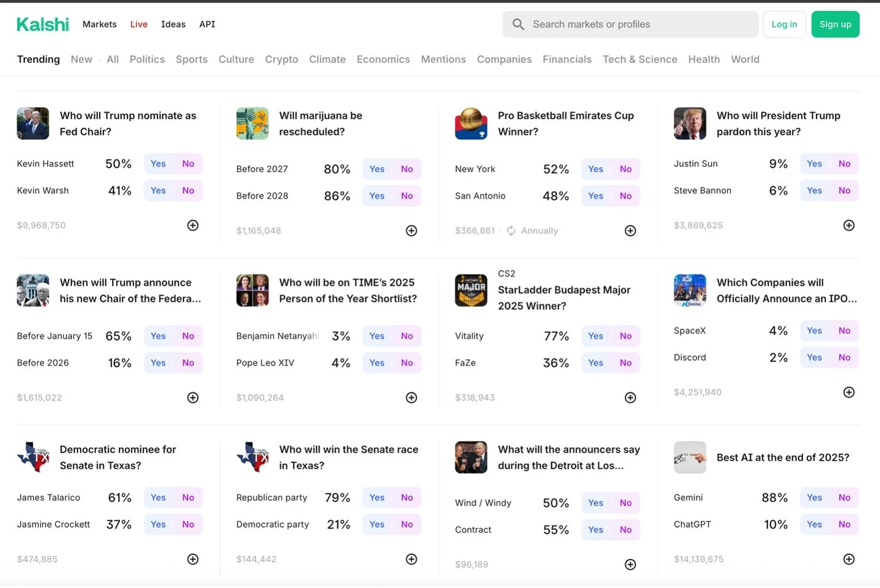This screenshot has width=880, height=588.
Task: Click plus icon on IPO companies card
Action: pyautogui.click(x=849, y=392)
